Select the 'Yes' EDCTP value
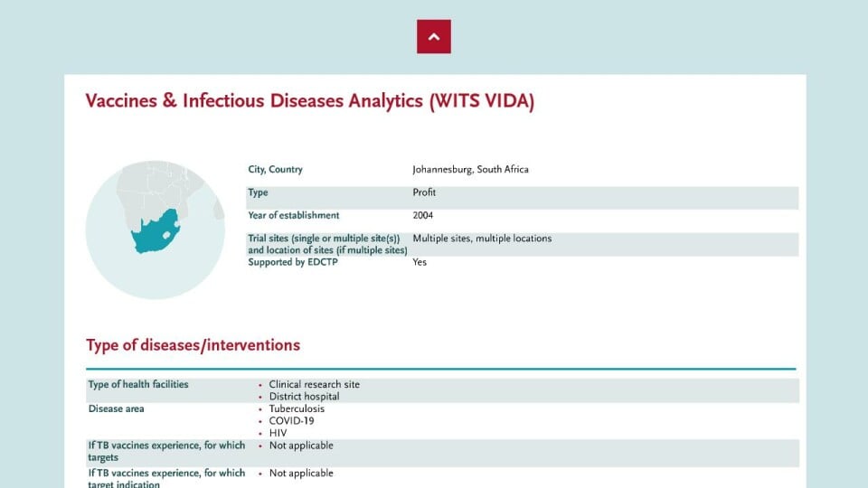 point(420,262)
